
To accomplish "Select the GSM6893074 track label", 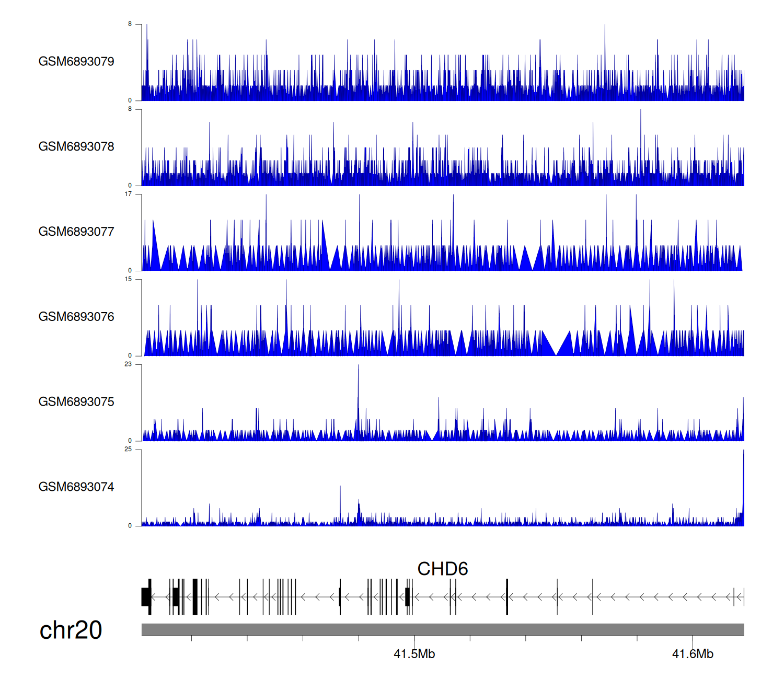I will coord(76,487).
